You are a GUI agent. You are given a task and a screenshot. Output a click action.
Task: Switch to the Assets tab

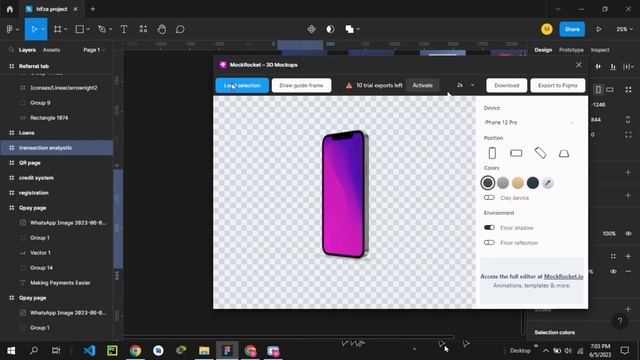(x=51, y=50)
